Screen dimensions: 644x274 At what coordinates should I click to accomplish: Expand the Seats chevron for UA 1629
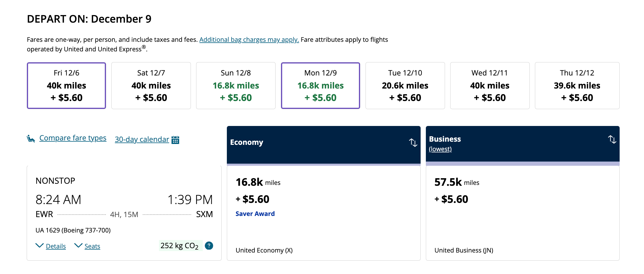(x=78, y=246)
